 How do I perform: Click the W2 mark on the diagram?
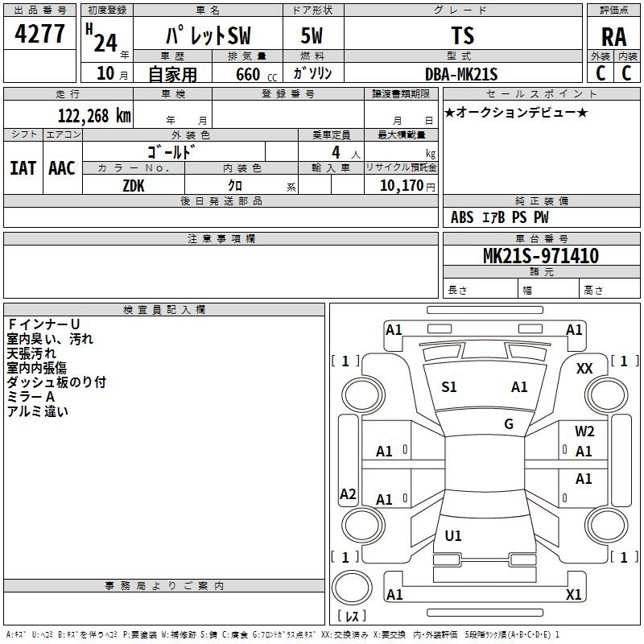584,431
